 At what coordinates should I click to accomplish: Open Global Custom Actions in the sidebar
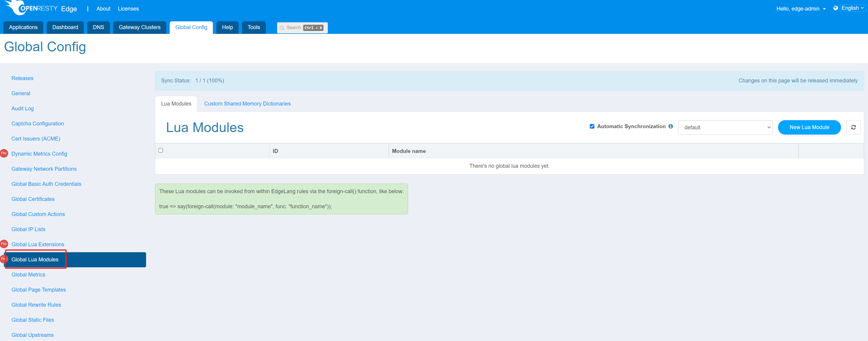tap(38, 214)
